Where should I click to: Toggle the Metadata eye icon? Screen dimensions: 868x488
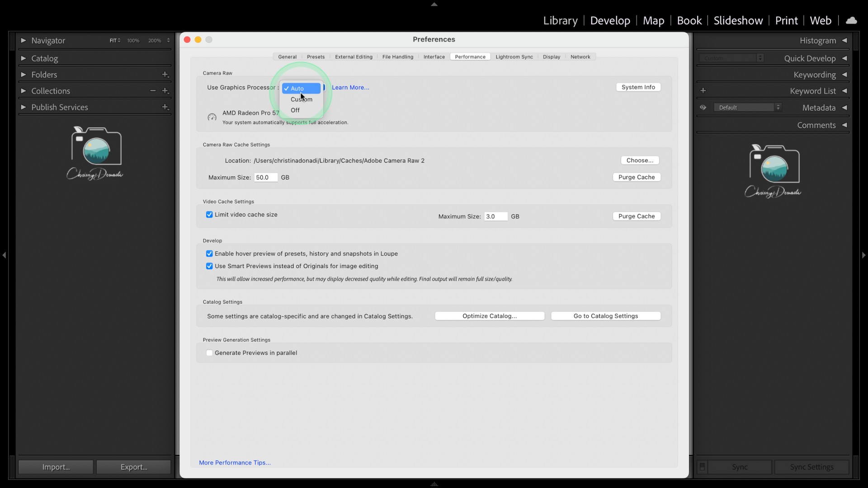tap(703, 108)
